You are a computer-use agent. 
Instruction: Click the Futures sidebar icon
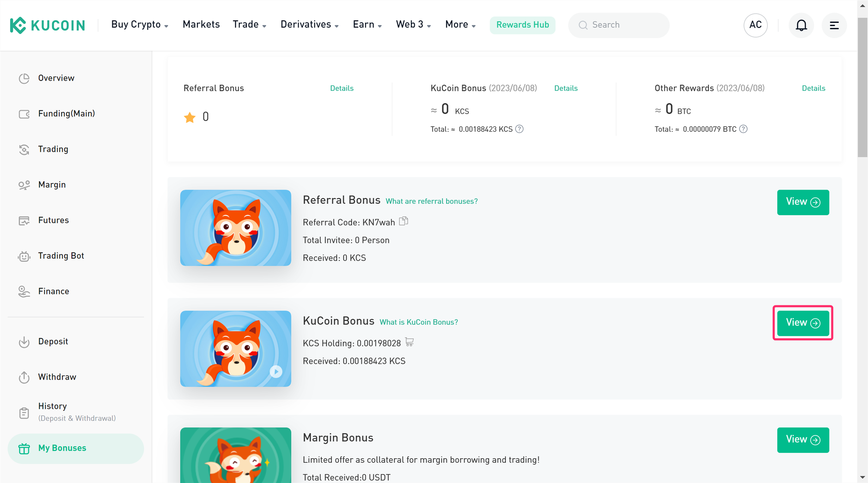pyautogui.click(x=24, y=221)
